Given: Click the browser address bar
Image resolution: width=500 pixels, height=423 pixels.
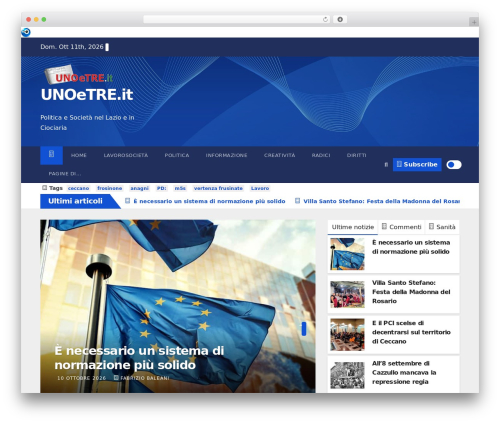Looking at the screenshot, I should [x=233, y=20].
